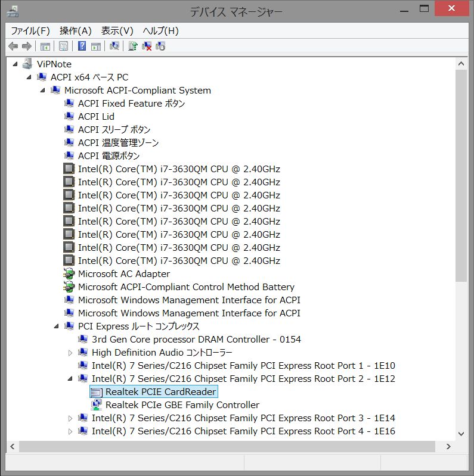Screen dimensions: 474x476
Task: Toggle the show/hide console tree button
Action: coord(45,46)
